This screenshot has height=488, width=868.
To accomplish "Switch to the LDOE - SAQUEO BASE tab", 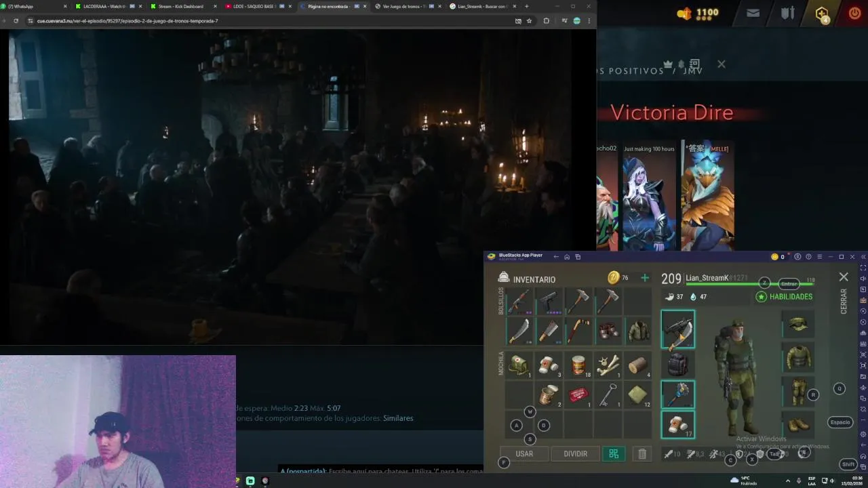I will coord(258,6).
